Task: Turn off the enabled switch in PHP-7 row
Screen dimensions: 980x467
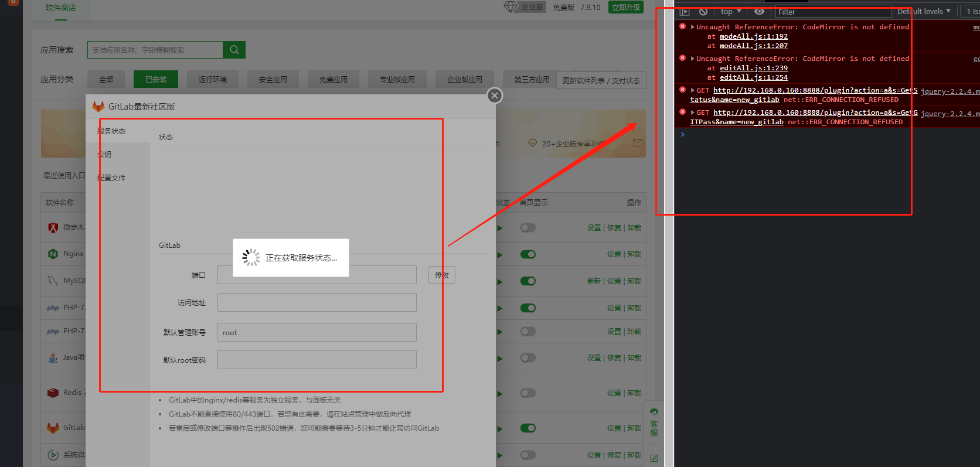Action: (528, 308)
